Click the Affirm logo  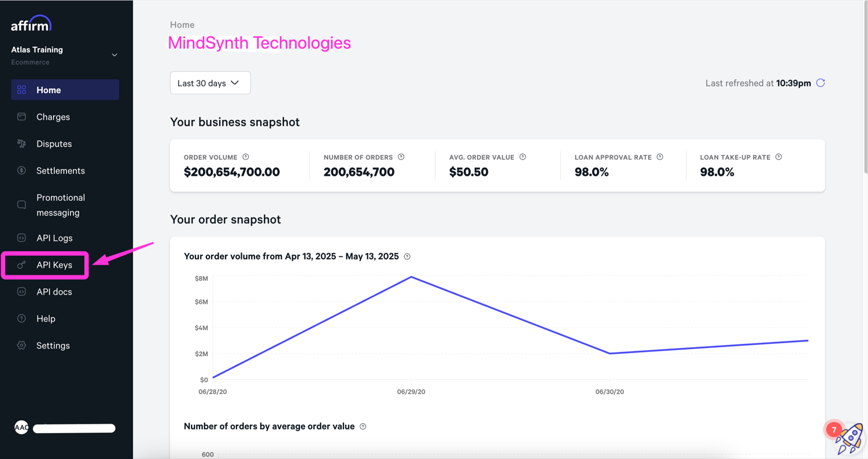(x=31, y=24)
